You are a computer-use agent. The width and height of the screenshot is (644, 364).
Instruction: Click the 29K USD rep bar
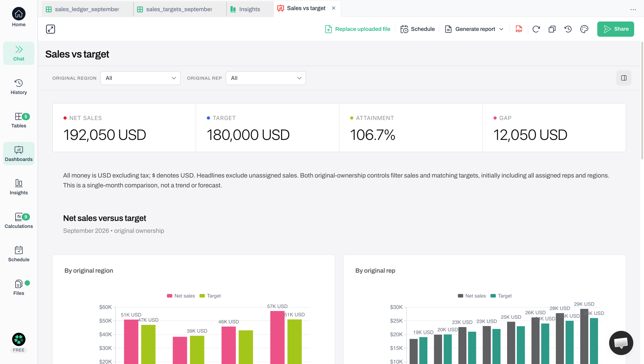pyautogui.click(x=584, y=336)
